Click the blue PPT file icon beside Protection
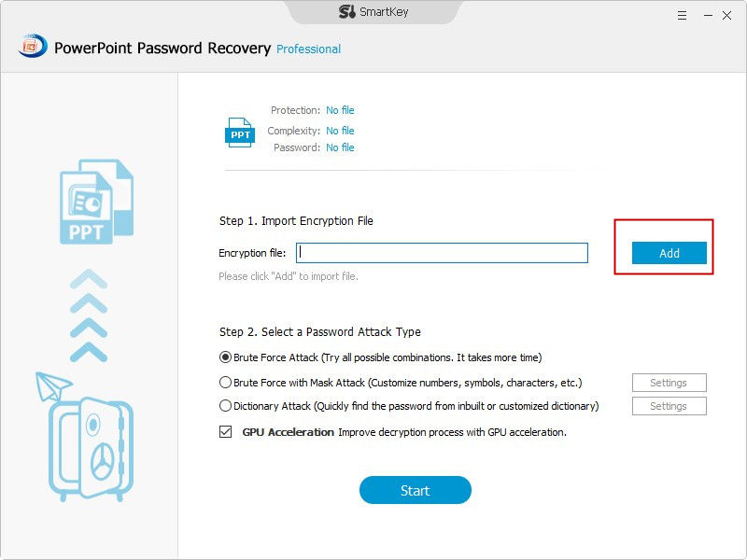The width and height of the screenshot is (747, 560). 240,133
